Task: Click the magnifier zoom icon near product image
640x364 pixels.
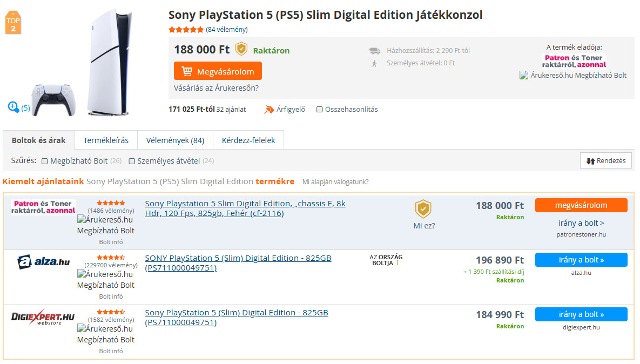Action: [x=14, y=107]
